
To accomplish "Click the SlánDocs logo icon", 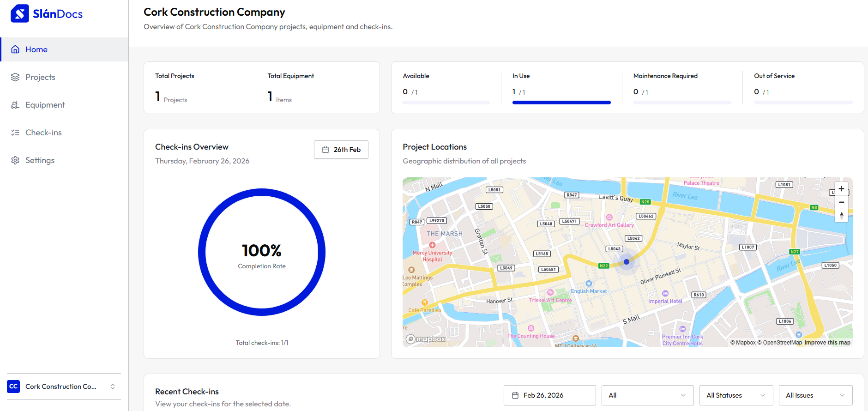I will click(20, 14).
